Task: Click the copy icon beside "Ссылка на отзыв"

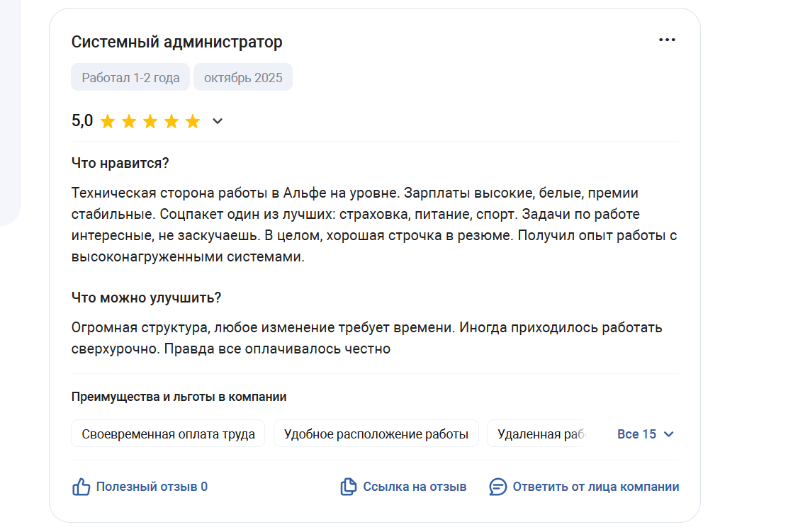Action: 348,487
